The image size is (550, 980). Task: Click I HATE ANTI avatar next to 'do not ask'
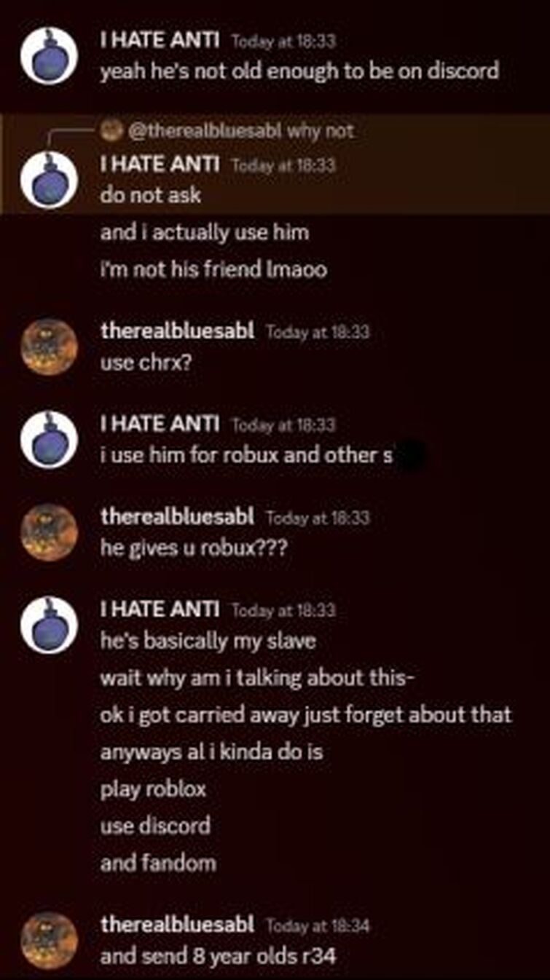(x=49, y=181)
